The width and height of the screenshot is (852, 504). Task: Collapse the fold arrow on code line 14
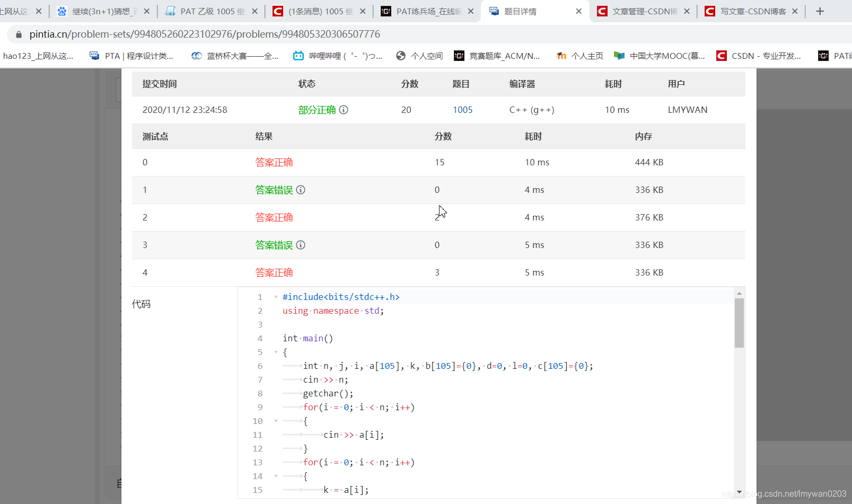coord(276,476)
